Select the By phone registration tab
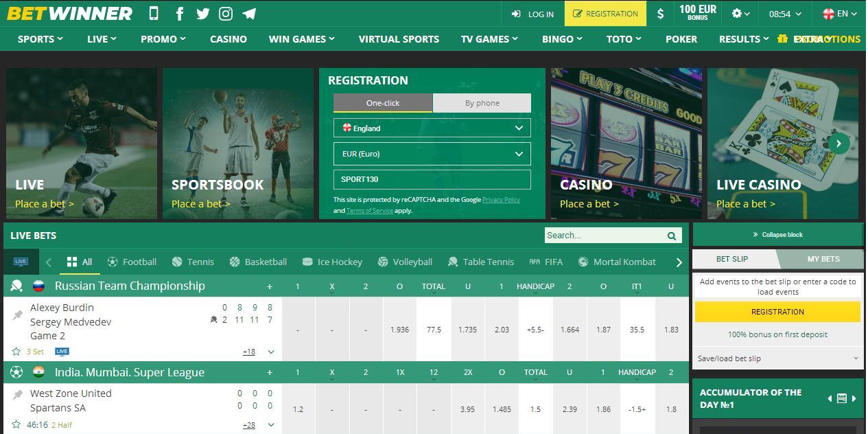The width and height of the screenshot is (868, 434). [482, 103]
